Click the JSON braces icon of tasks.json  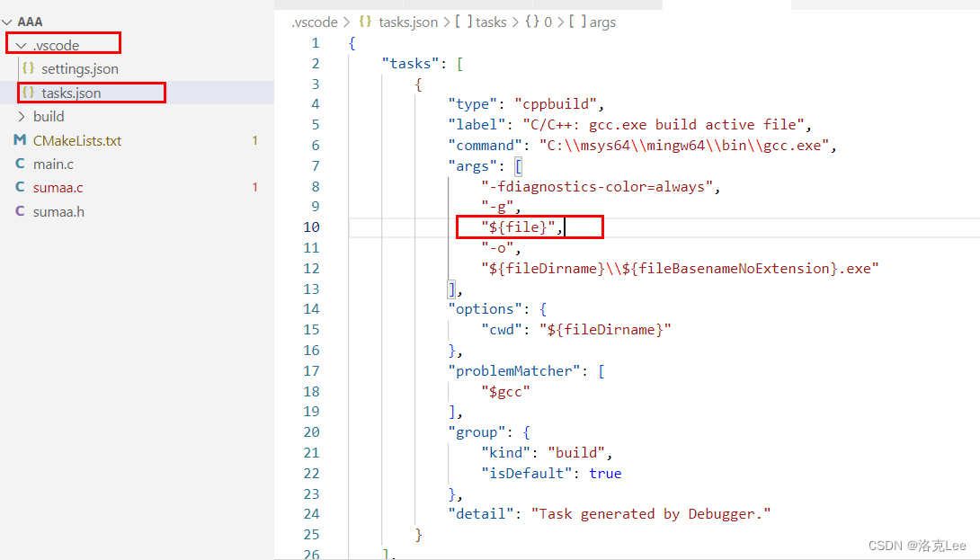coord(28,93)
